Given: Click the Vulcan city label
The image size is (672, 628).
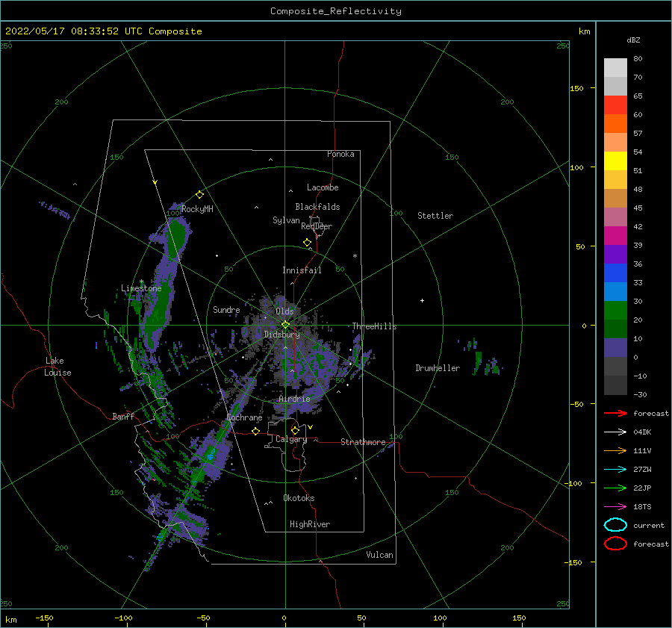Looking at the screenshot, I should tap(380, 555).
